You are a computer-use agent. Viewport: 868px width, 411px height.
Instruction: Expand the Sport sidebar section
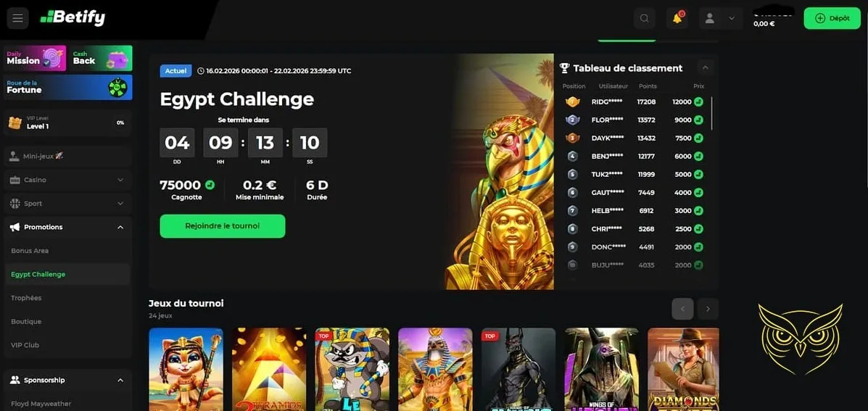[68, 204]
